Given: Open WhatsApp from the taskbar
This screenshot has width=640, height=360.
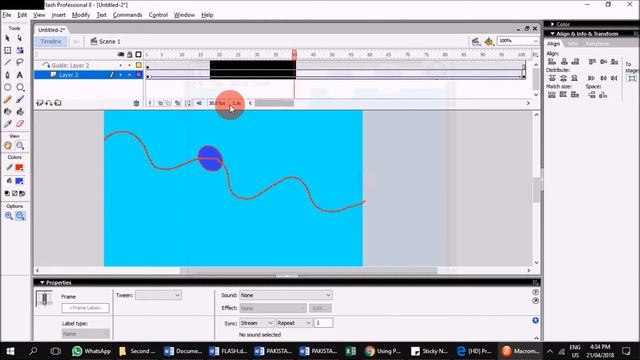Looking at the screenshot, I should [x=91, y=351].
